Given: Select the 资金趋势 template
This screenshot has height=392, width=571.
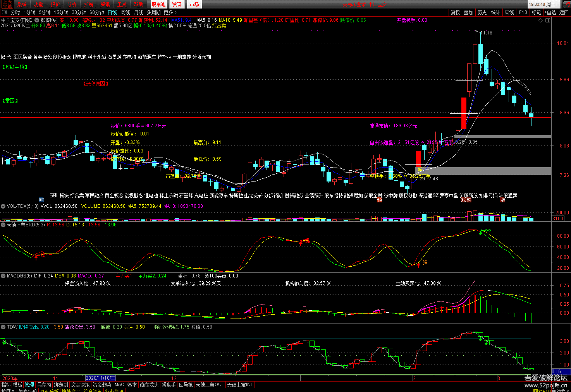Looking at the screenshot, I should tap(102, 385).
